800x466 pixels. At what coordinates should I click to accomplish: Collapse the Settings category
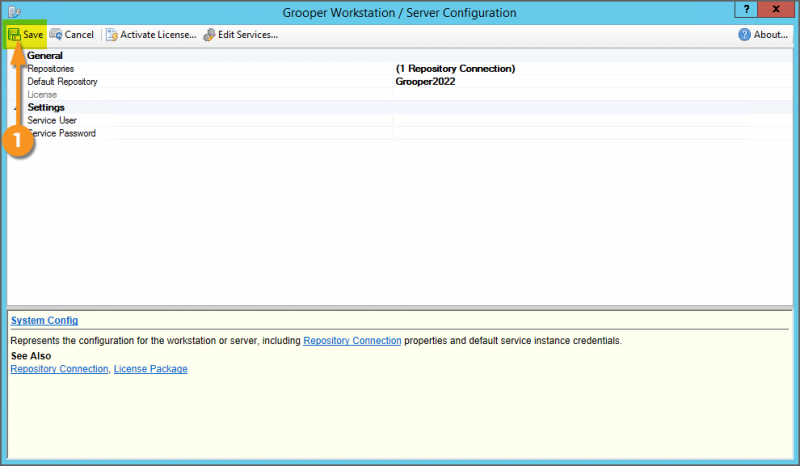[16, 108]
